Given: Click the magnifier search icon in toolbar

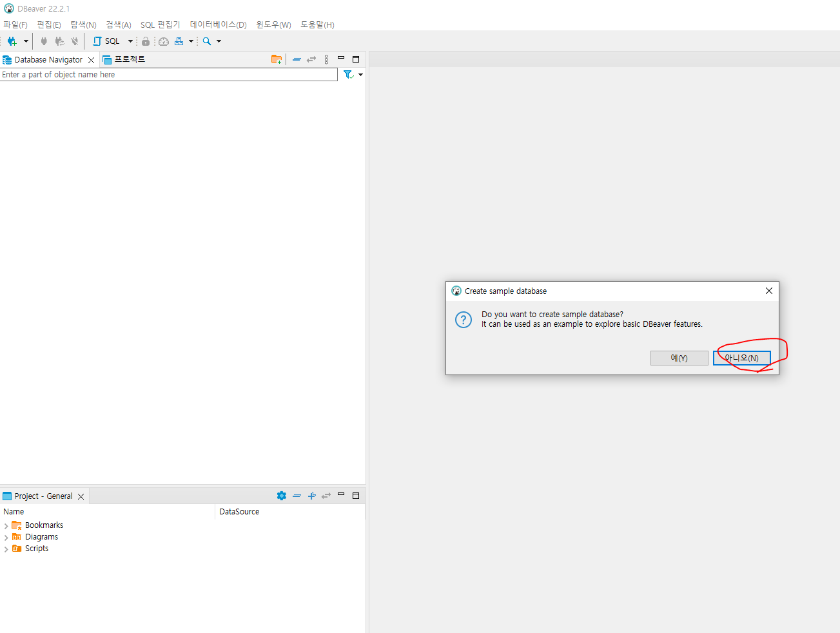Looking at the screenshot, I should [207, 41].
